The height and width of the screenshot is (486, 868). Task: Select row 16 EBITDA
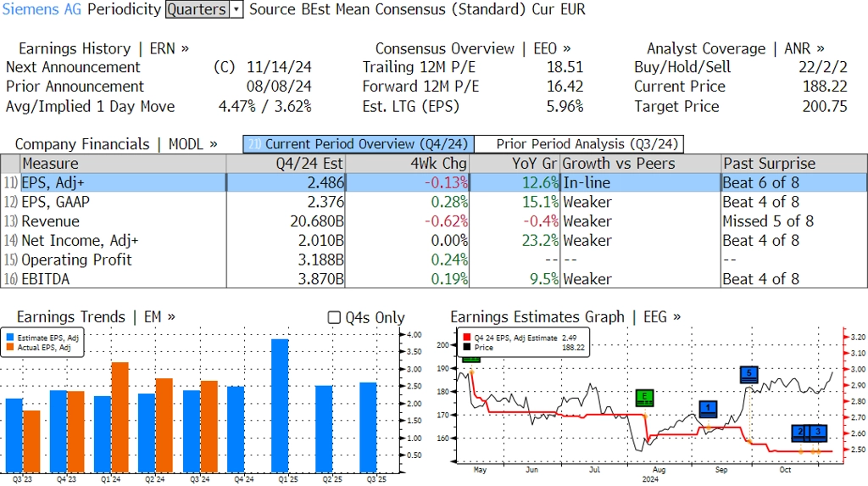(434, 279)
